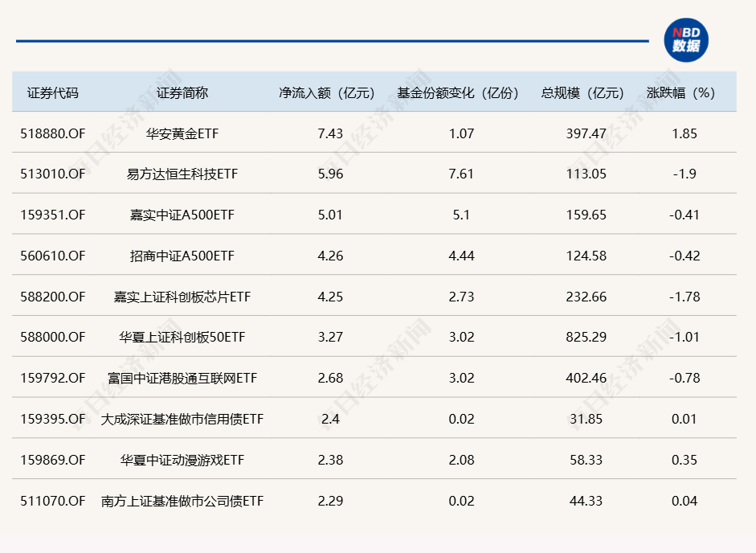Viewport: 756px width, 553px height.
Task: Click share change value 2.08
Action: click(x=461, y=460)
